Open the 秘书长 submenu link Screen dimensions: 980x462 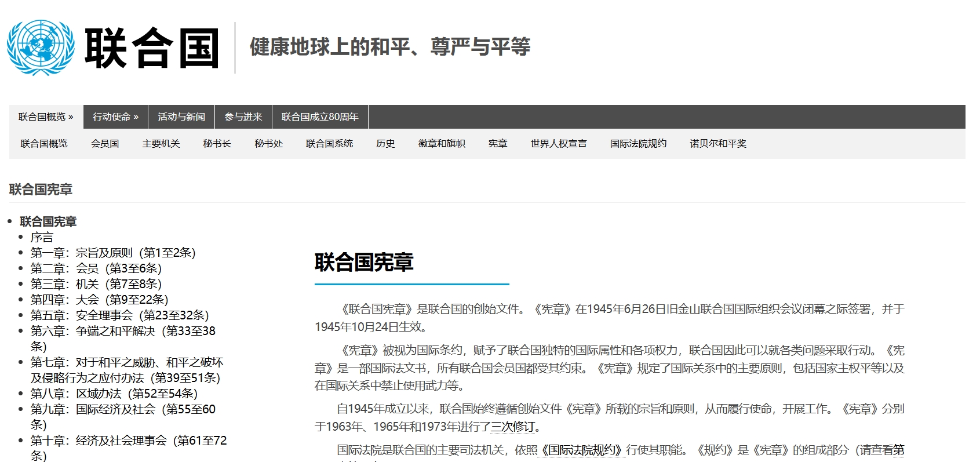(217, 144)
